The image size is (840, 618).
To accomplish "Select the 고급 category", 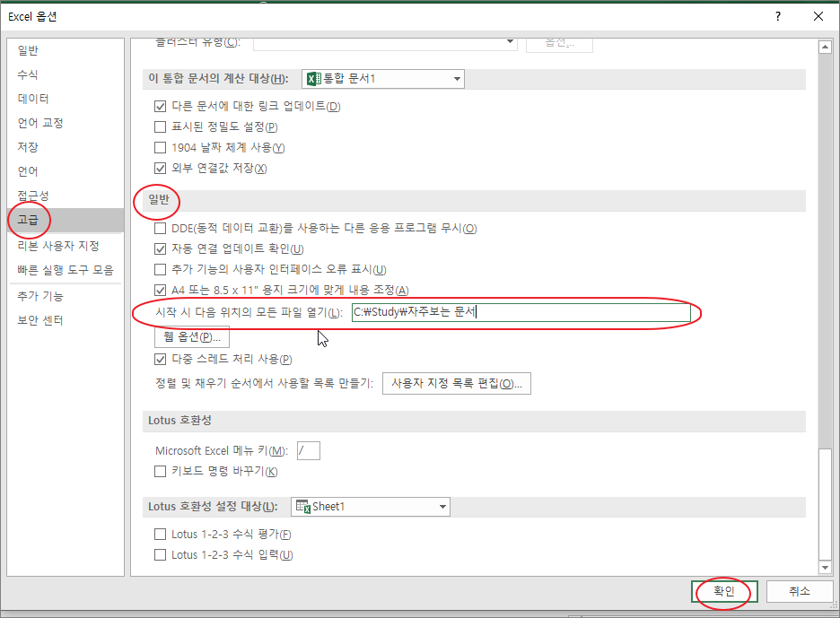I will coord(66,220).
